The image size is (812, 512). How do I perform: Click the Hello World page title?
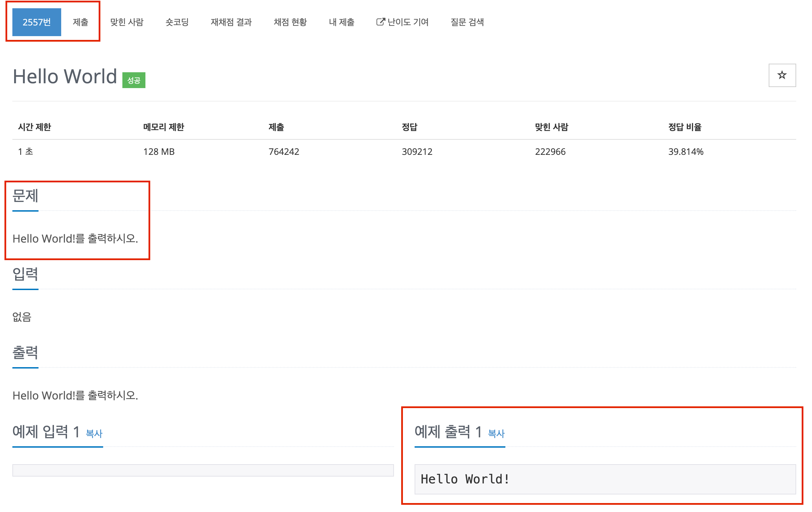(65, 76)
